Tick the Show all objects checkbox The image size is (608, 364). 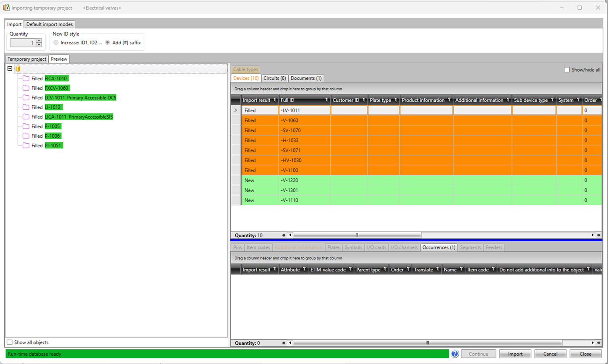[x=10, y=342]
